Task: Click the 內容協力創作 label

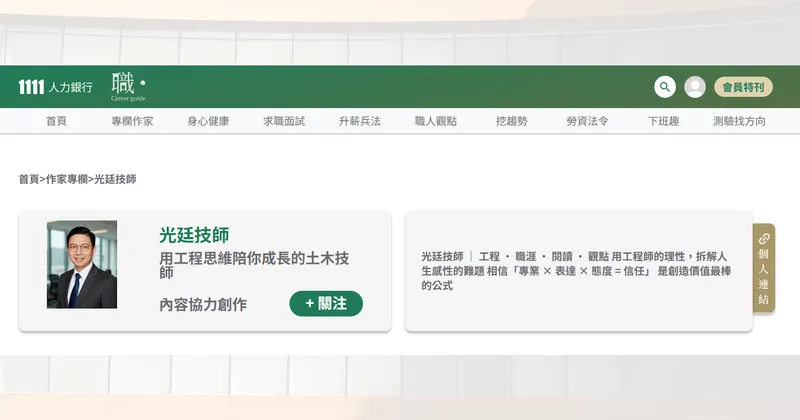Action: coord(203,305)
